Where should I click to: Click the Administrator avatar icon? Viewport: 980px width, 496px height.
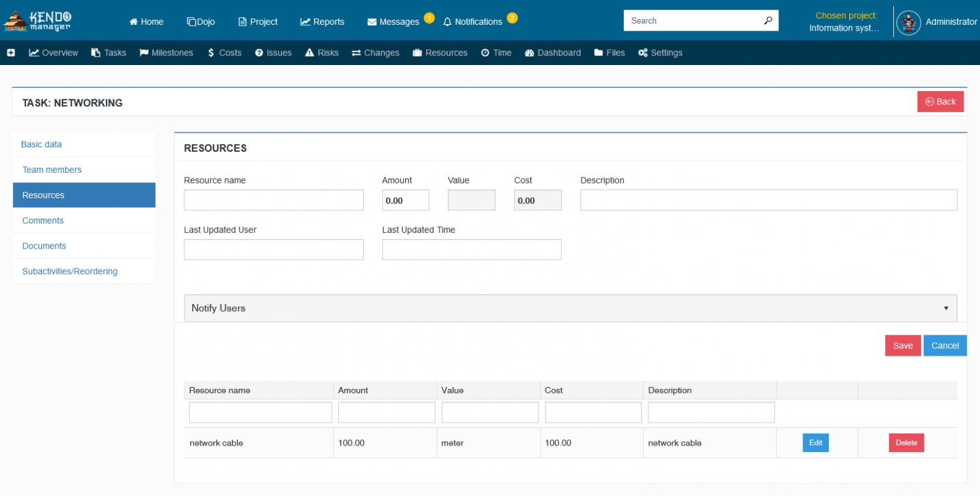909,22
